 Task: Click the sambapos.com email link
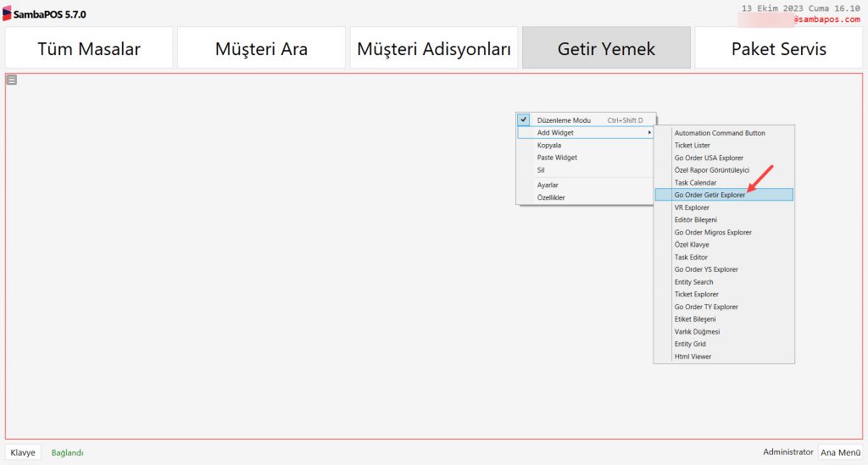pyautogui.click(x=826, y=19)
